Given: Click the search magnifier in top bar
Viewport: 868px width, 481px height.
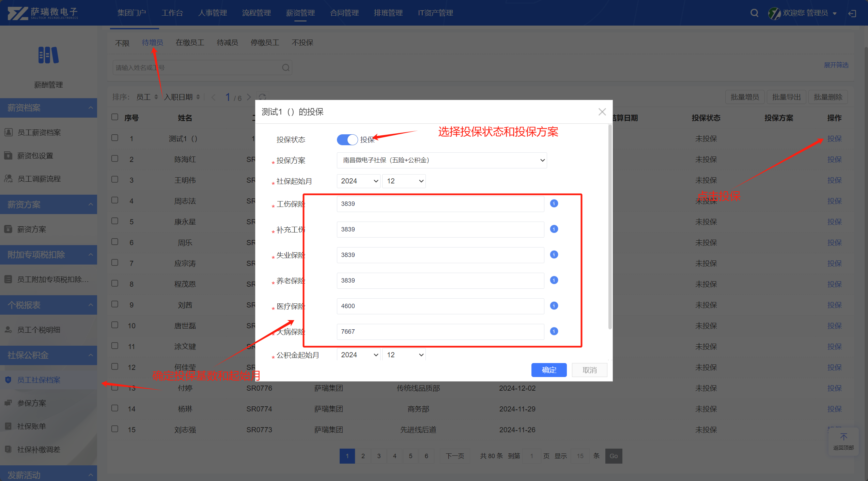Looking at the screenshot, I should click(754, 13).
